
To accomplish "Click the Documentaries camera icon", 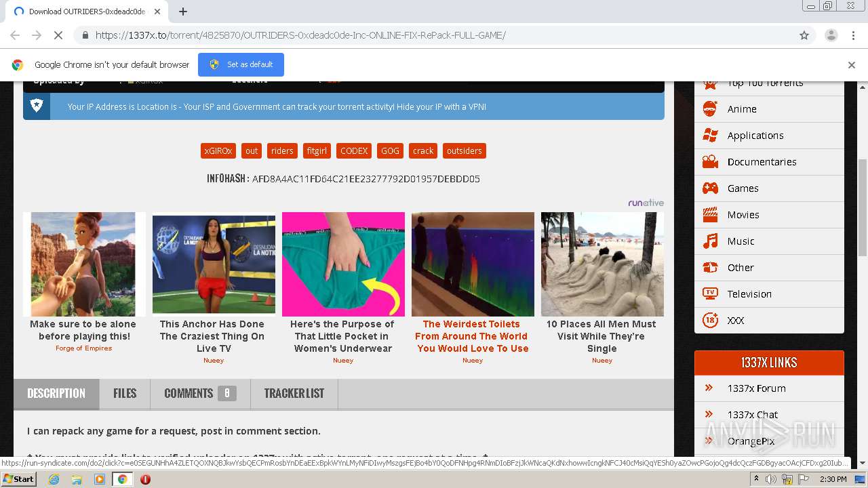I will (710, 161).
